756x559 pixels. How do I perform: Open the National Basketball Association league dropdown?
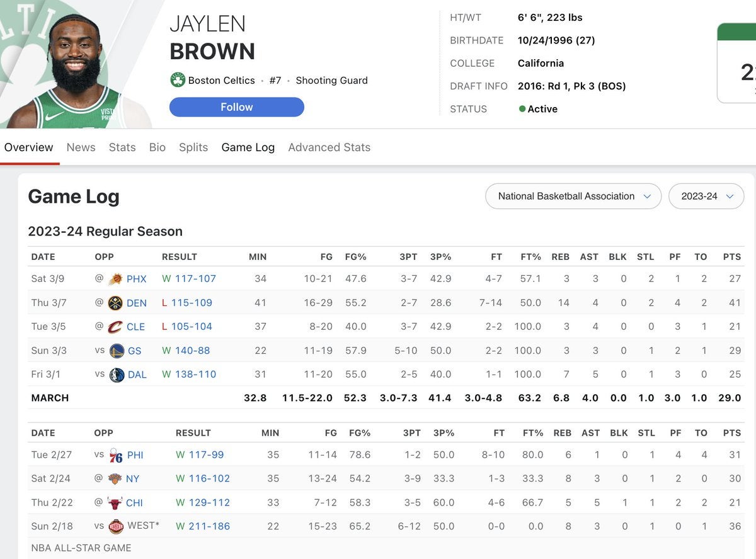coord(573,196)
